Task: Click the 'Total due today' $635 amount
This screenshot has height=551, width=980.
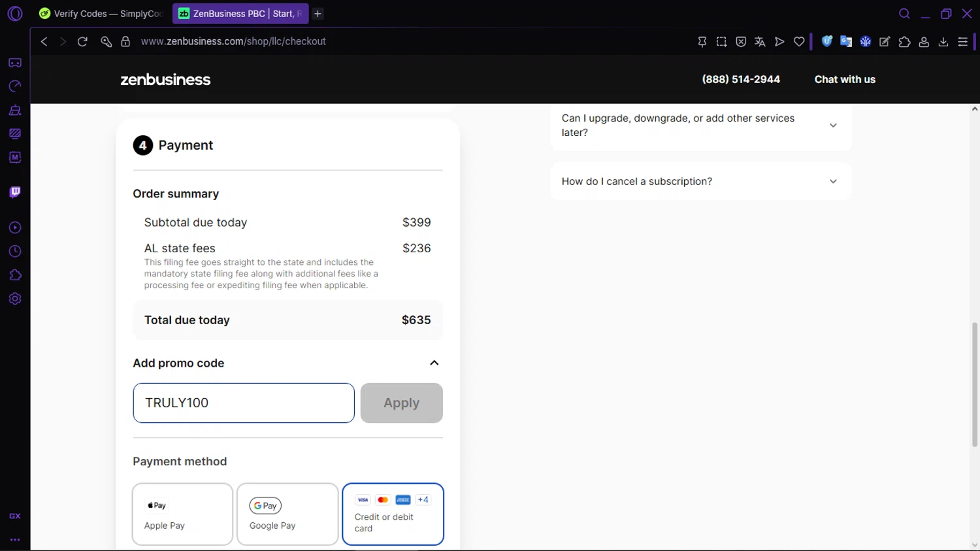Action: (416, 320)
